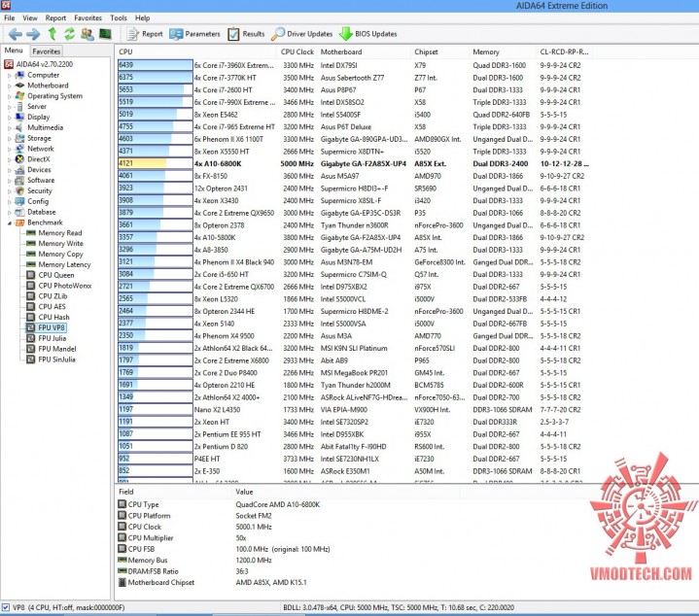Viewport: 699px width, 616px height.
Task: Toggle the VP8 checkbox in status bar
Action: 6,607
